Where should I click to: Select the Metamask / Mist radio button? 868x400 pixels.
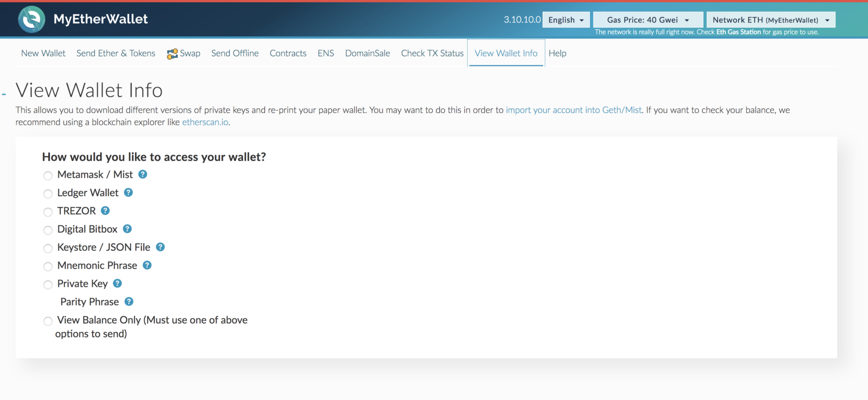pos(48,175)
